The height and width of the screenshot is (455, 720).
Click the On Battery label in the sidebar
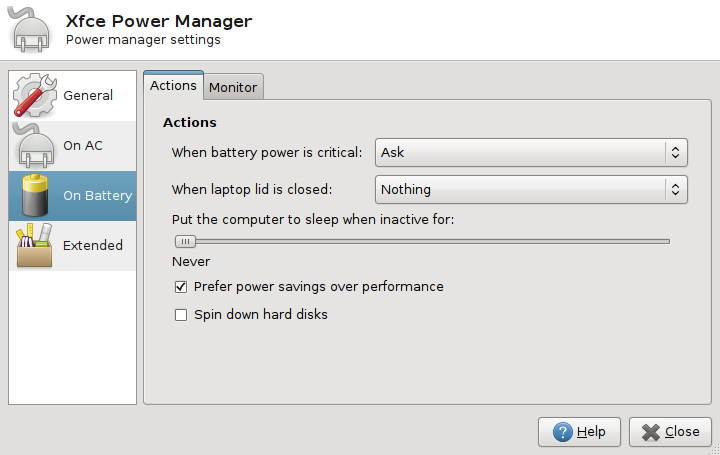(97, 196)
